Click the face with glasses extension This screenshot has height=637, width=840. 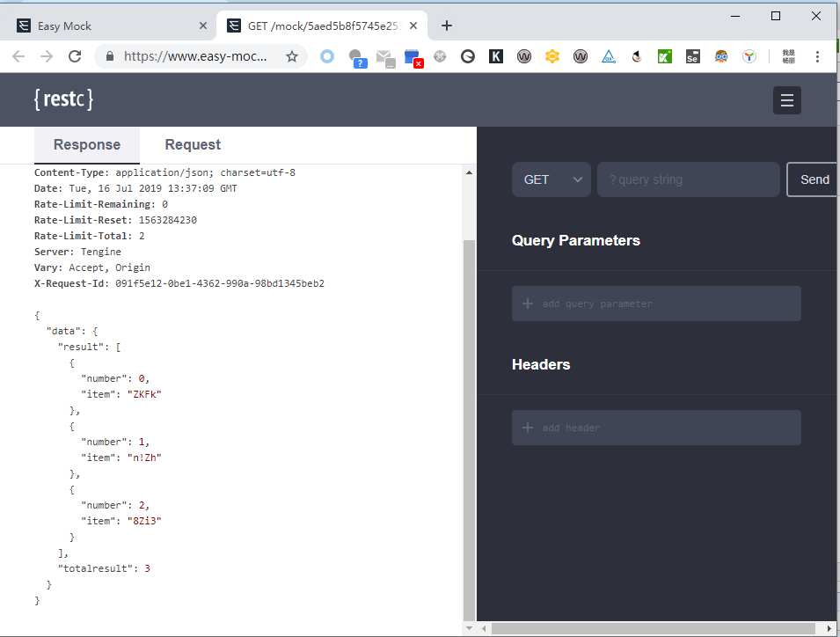pos(721,56)
